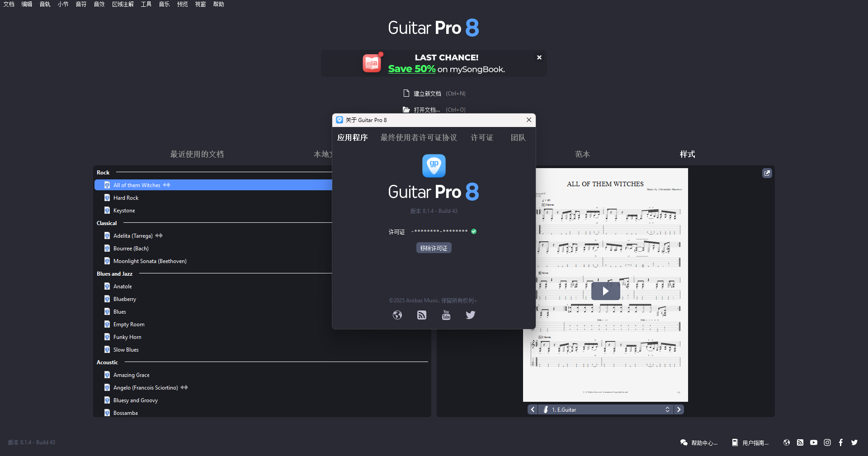Play the All of Them Witches preview
The width and height of the screenshot is (868, 456).
[x=605, y=291]
